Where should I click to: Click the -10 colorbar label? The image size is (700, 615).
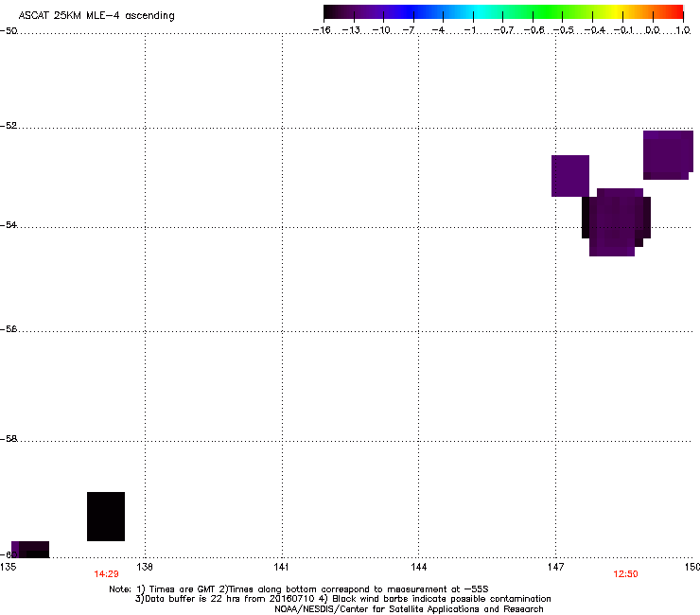(381, 30)
